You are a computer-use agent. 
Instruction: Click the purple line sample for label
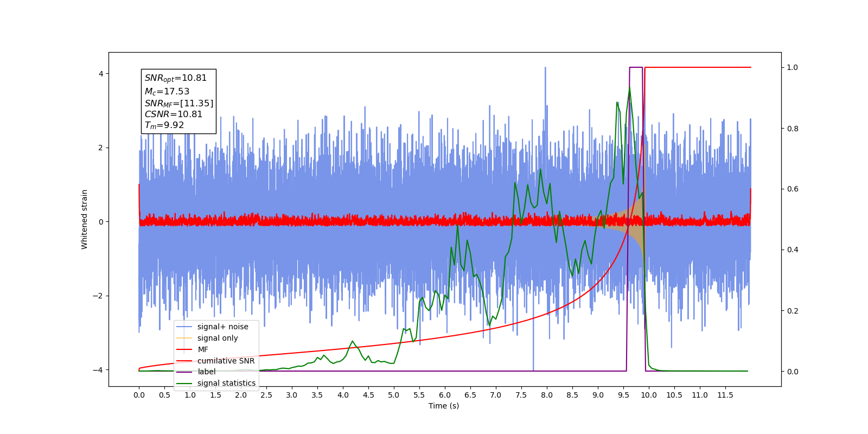tap(184, 372)
